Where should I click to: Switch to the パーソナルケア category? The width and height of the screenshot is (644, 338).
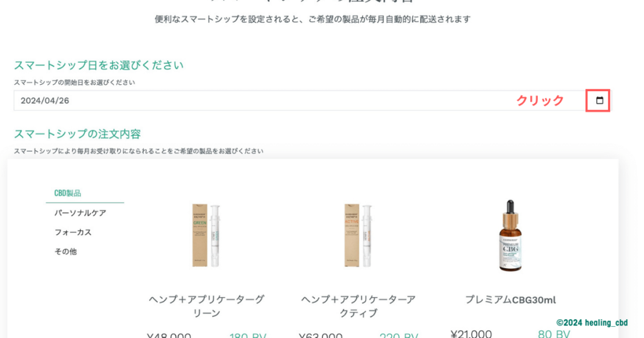[x=80, y=213]
